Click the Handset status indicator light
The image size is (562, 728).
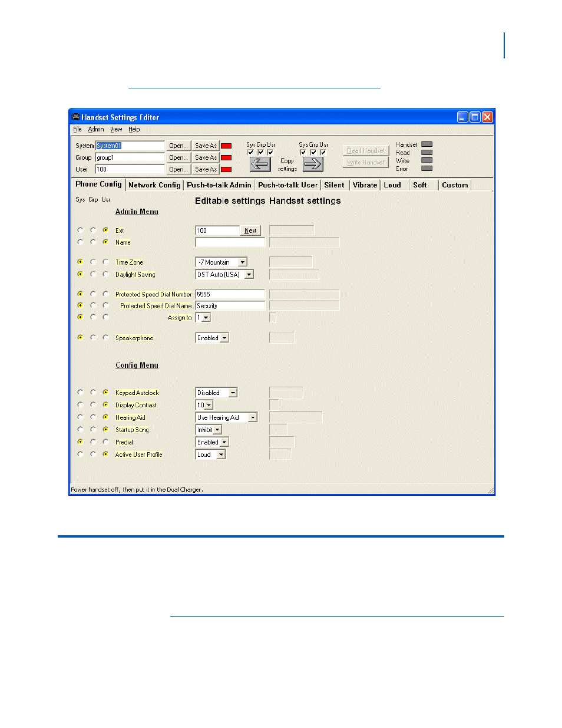[427, 144]
